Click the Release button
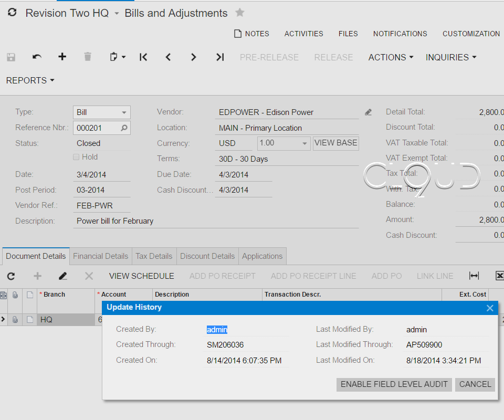Viewport: 504px width, 420px height. [334, 57]
